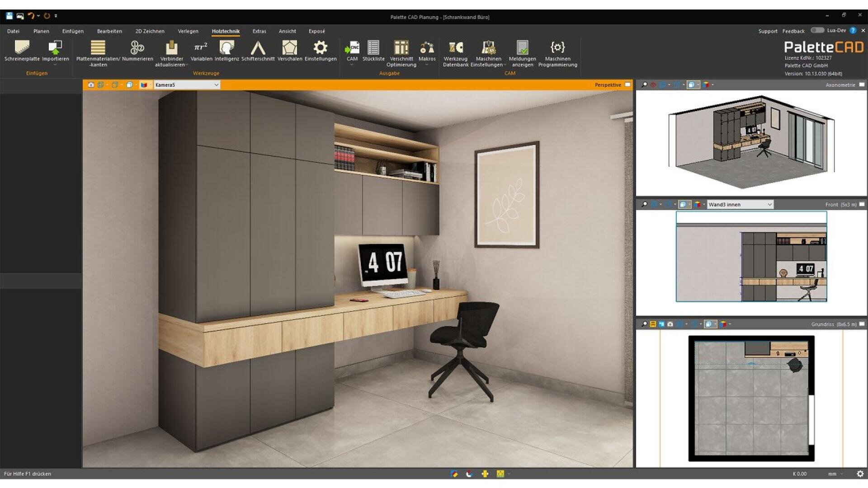The height and width of the screenshot is (488, 868).
Task: Click magnifier in Axonometrie view toolbar
Action: coord(644,85)
